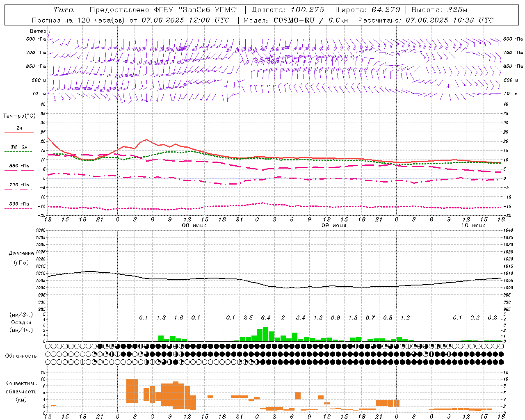The width and height of the screenshot is (525, 420).
Task: Click the "700 гПа" temperature legend entry
Action: [x=19, y=185]
